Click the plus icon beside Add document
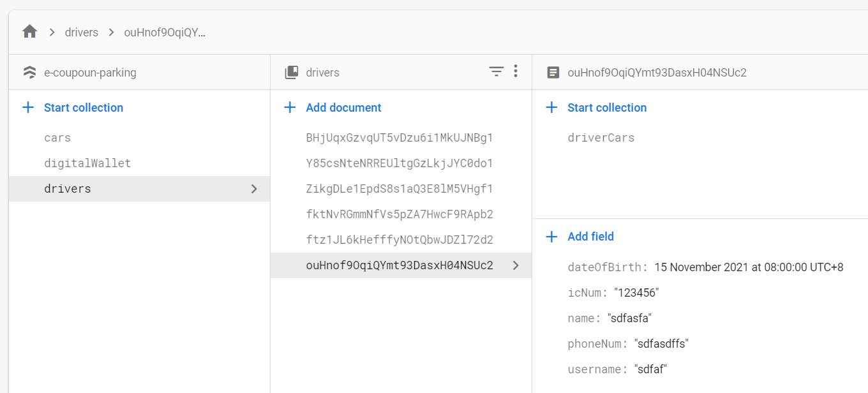The image size is (868, 393). point(290,107)
